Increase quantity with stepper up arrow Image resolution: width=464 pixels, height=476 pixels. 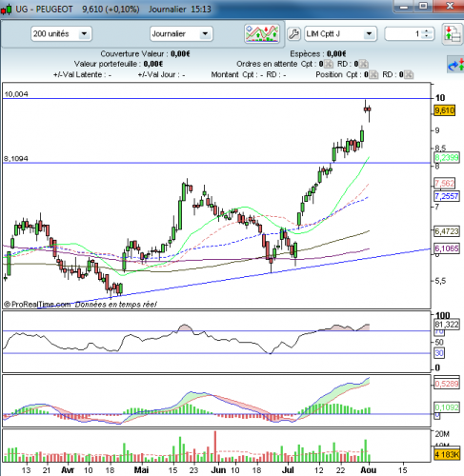(426, 31)
